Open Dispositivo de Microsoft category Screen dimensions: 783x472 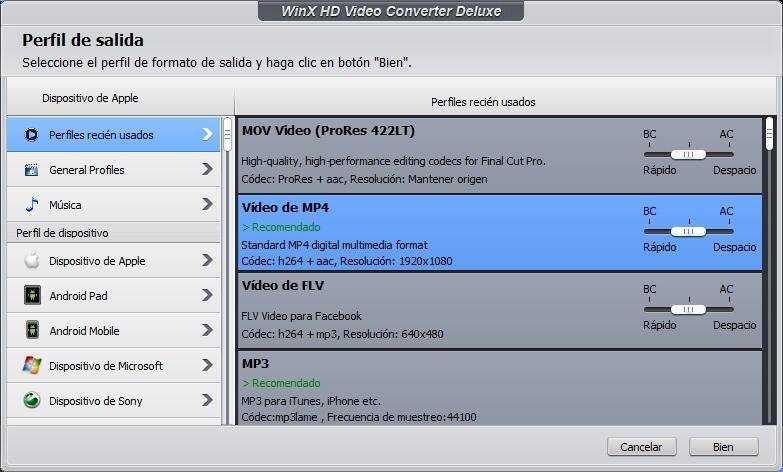point(113,365)
